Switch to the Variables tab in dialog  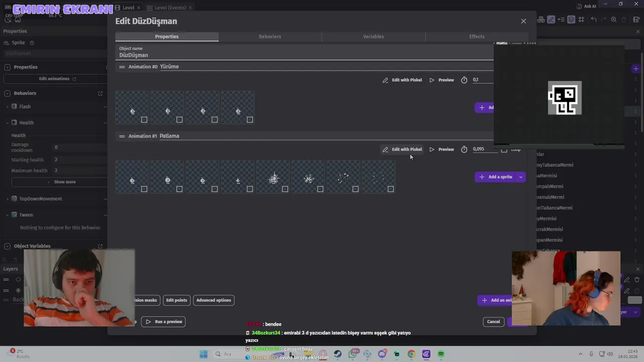[x=373, y=37]
